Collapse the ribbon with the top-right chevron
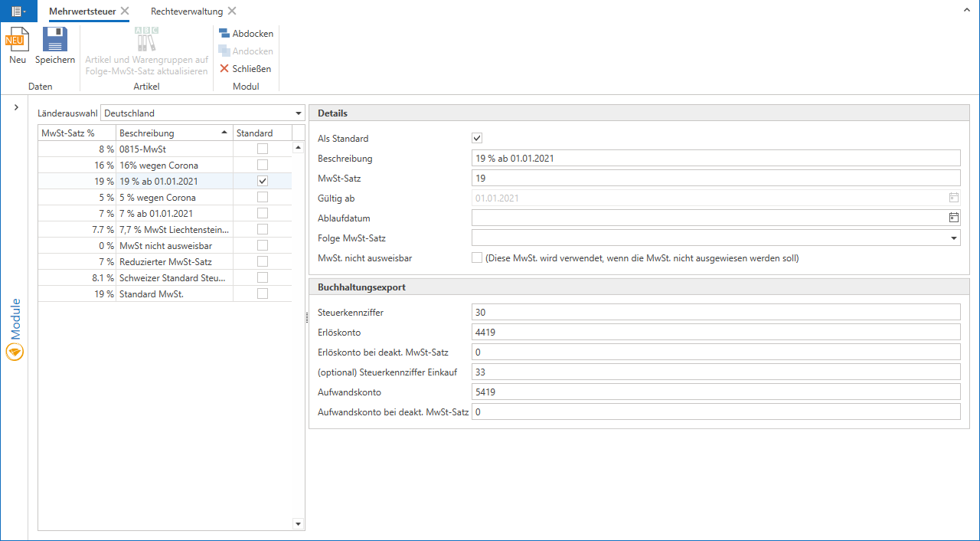The height and width of the screenshot is (541, 980). (x=967, y=10)
